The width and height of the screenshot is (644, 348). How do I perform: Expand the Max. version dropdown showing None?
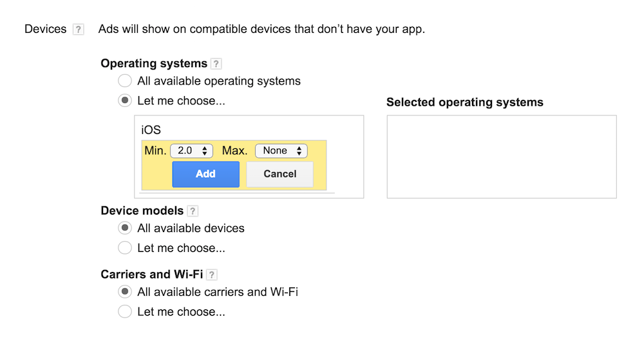coord(281,151)
